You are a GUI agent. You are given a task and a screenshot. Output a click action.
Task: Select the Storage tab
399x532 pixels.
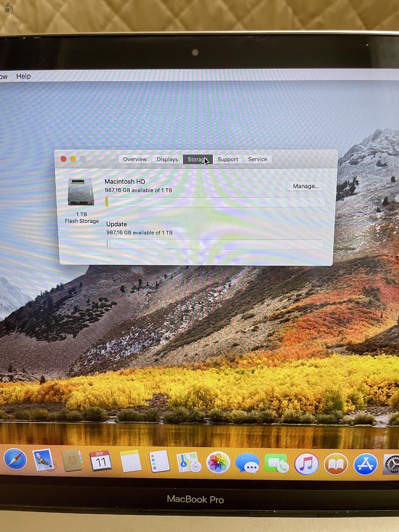coord(198,159)
